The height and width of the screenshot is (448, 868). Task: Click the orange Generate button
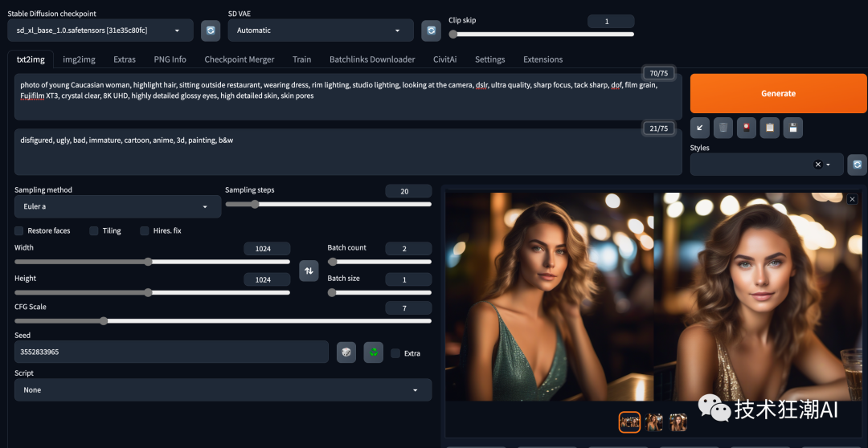click(x=778, y=93)
